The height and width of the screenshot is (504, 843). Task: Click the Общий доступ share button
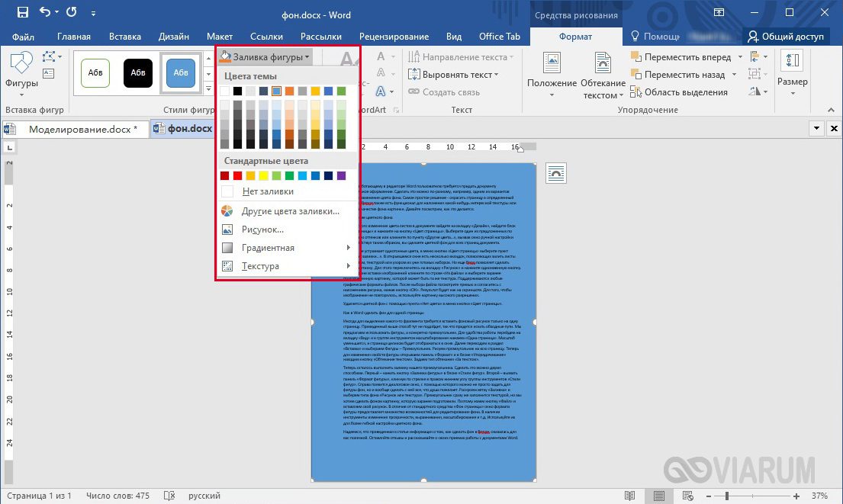786,37
